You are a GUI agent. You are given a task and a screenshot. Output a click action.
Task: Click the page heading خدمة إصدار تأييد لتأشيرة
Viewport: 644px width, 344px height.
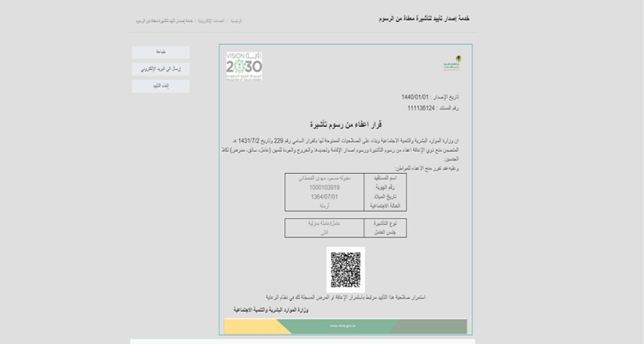pyautogui.click(x=424, y=19)
